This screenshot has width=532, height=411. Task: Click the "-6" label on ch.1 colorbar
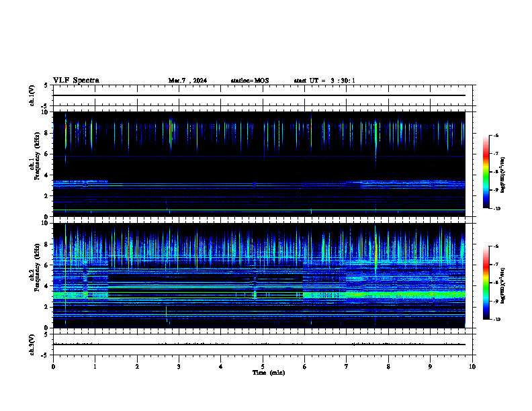[496, 135]
